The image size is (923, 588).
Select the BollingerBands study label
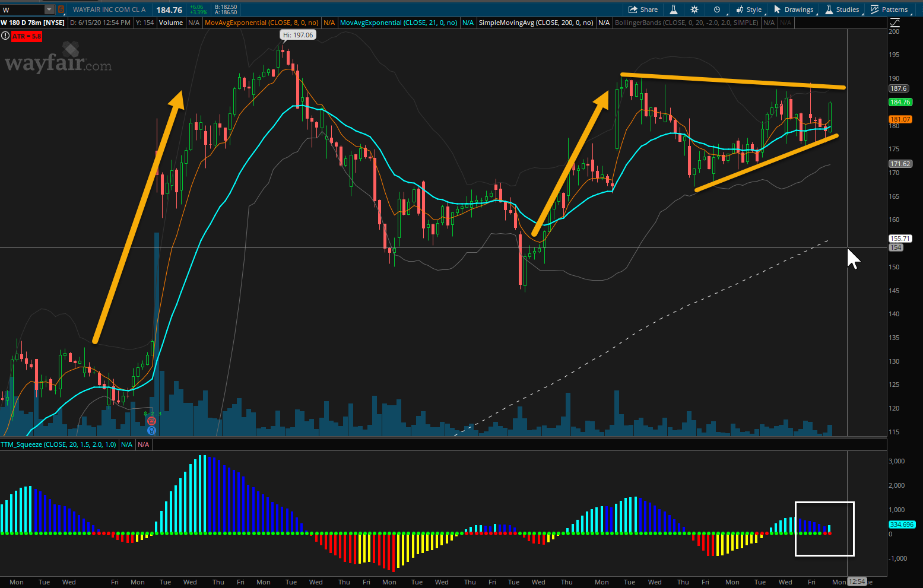pos(687,23)
